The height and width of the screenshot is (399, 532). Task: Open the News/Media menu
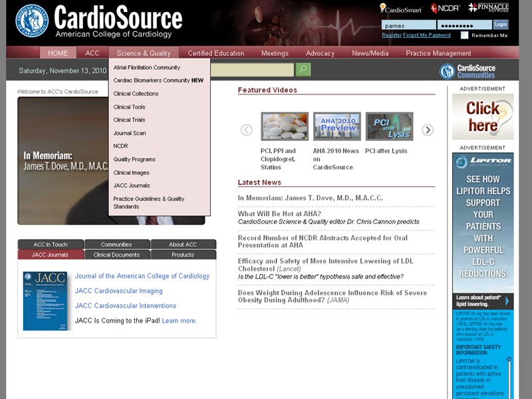[370, 53]
